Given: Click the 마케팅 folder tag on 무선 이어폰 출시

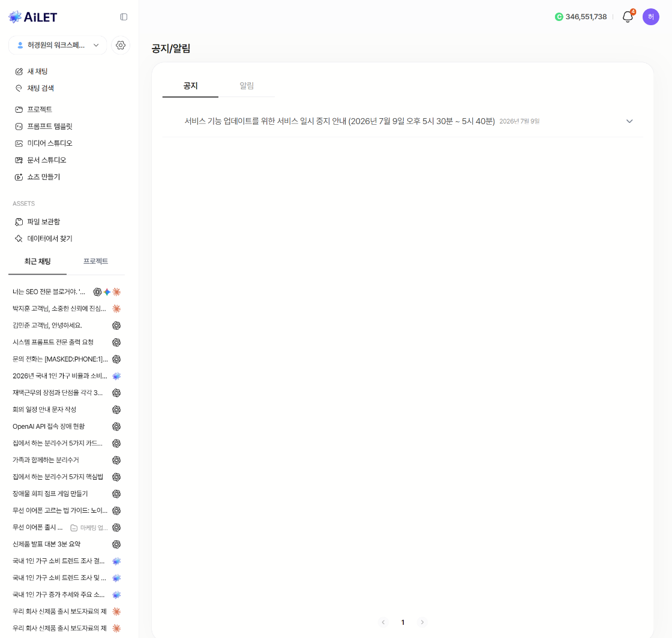Looking at the screenshot, I should pos(89,528).
